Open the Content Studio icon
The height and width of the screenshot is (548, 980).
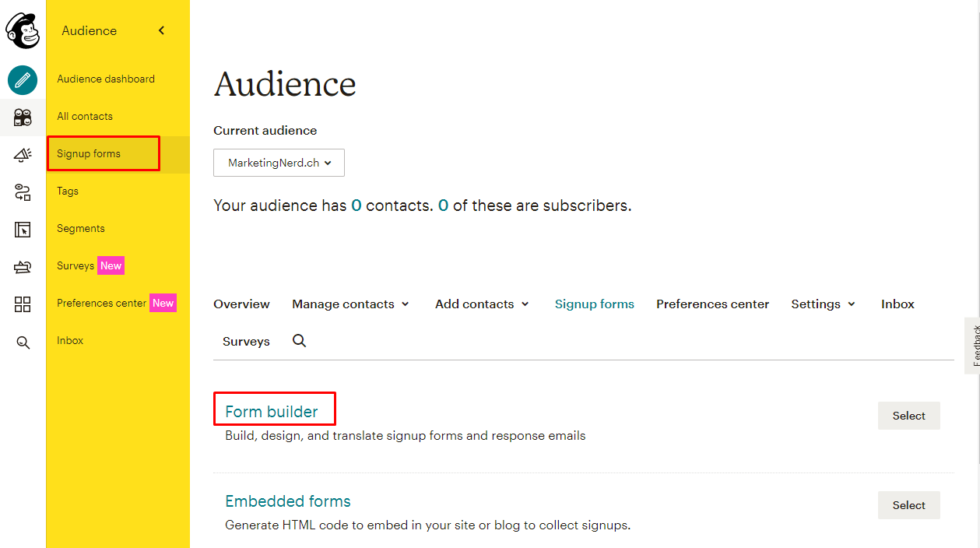pyautogui.click(x=23, y=267)
